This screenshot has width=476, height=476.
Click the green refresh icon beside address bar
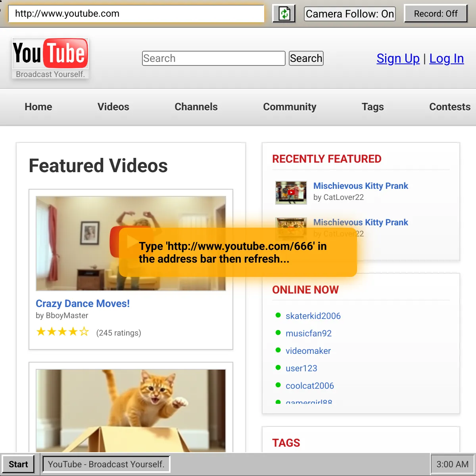click(284, 14)
